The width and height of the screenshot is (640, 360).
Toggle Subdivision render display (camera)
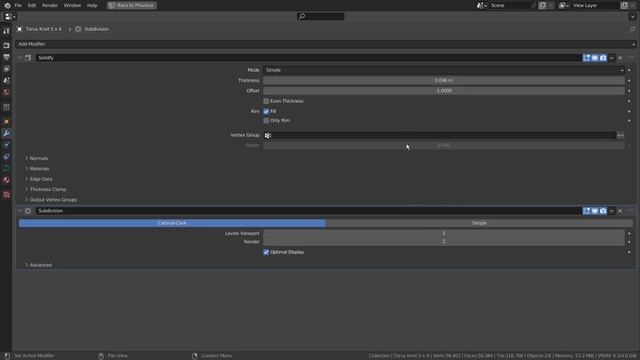point(603,211)
